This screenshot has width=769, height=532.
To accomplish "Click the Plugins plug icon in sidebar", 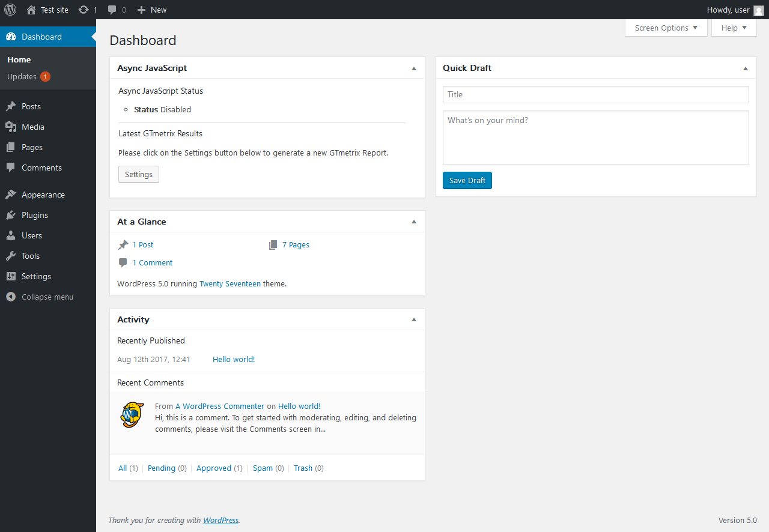I will click(11, 215).
